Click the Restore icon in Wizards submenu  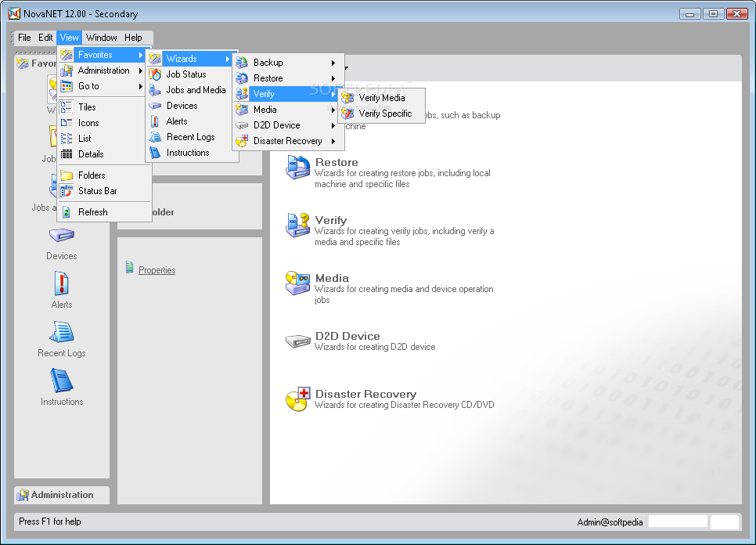(x=242, y=78)
